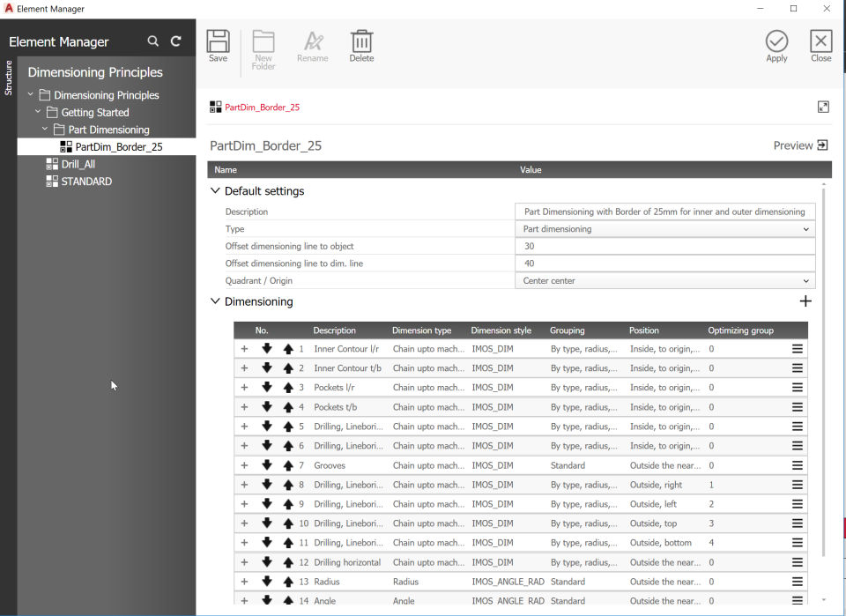Open the Type dropdown showing Part dimensioning
This screenshot has height=616, width=846.
pos(806,228)
